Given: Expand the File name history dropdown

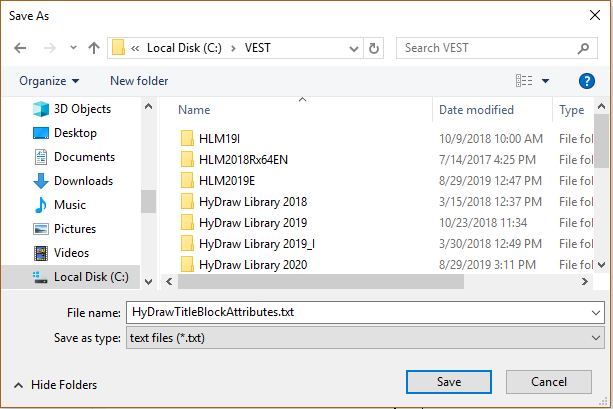Looking at the screenshot, I should coord(596,312).
